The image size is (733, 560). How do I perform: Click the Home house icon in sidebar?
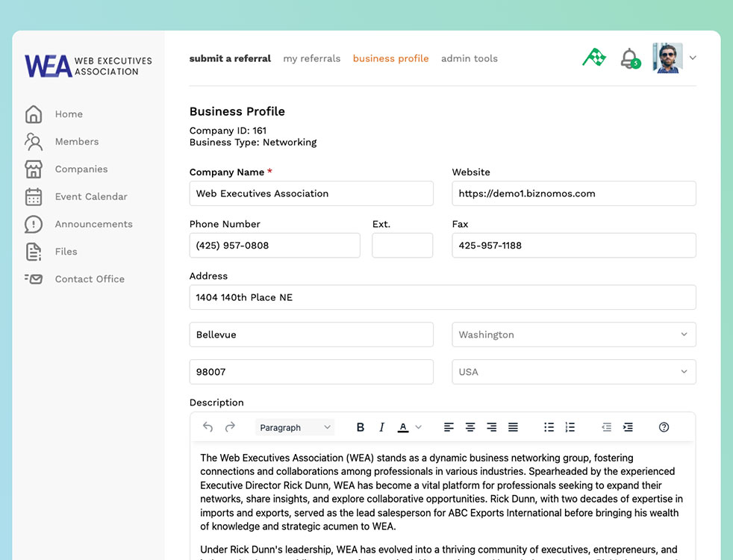click(x=33, y=114)
